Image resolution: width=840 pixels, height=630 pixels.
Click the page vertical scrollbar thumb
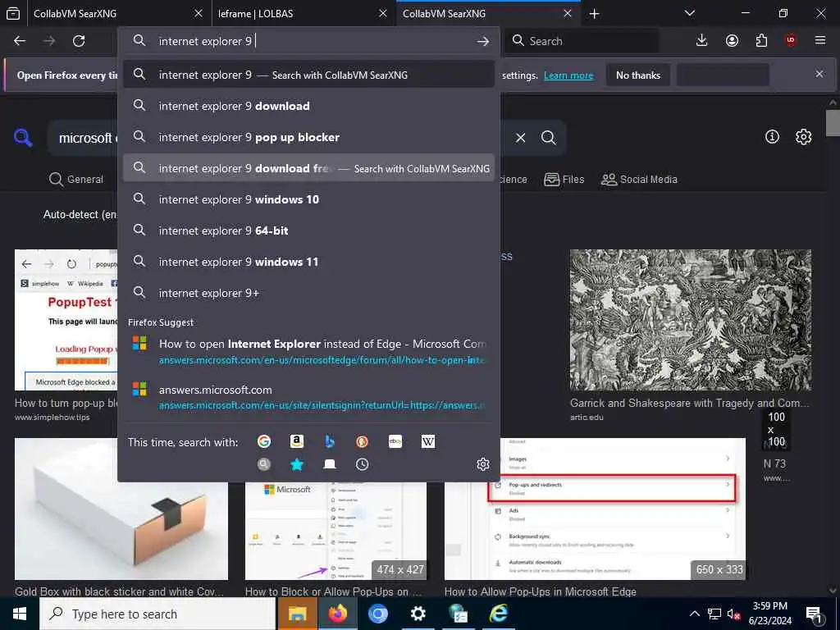pyautogui.click(x=833, y=123)
